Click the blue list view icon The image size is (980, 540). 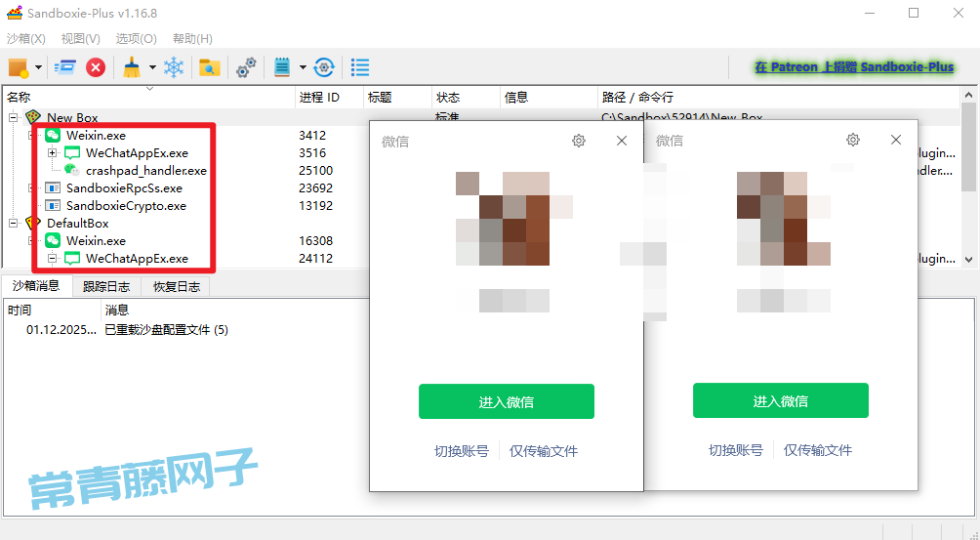tap(360, 67)
